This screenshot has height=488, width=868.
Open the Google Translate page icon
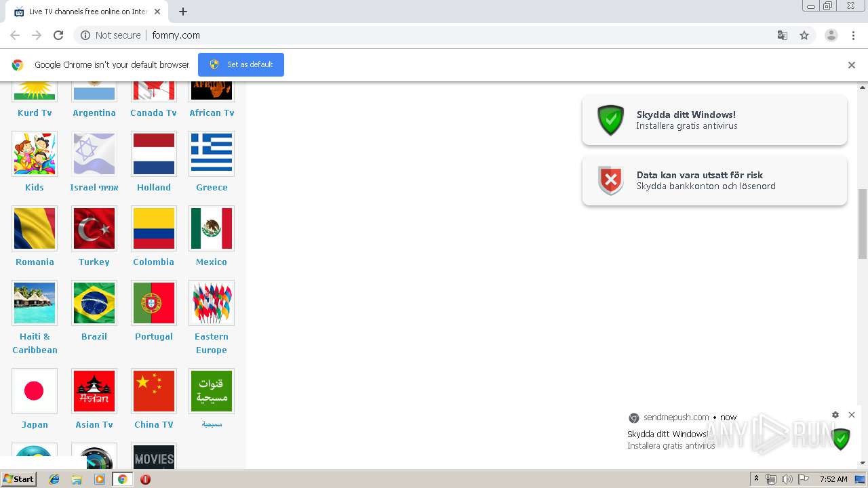pyautogui.click(x=782, y=35)
